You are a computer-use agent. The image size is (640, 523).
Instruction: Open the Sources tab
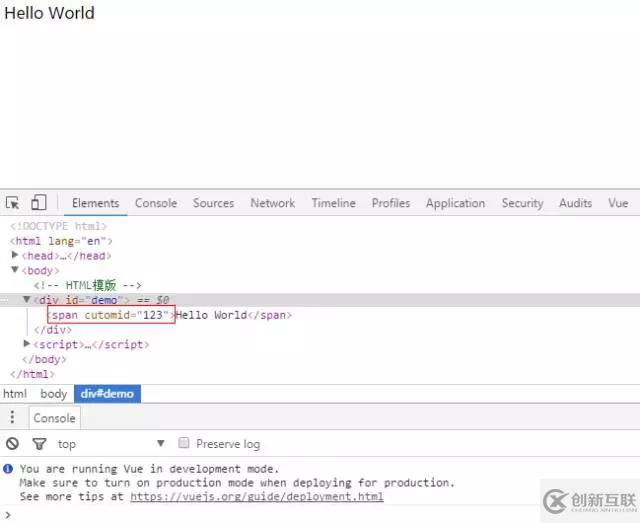coord(213,203)
